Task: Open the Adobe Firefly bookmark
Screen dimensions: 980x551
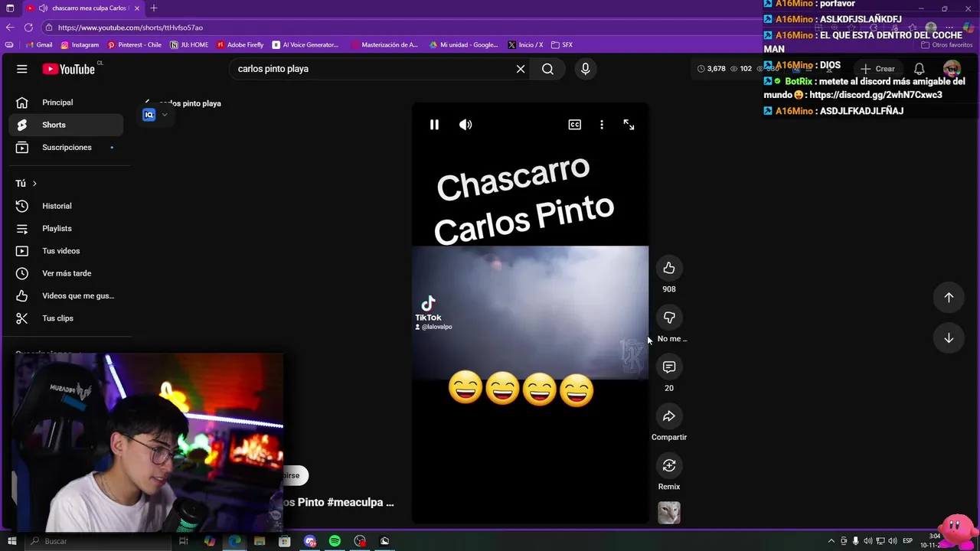Action: [240, 45]
